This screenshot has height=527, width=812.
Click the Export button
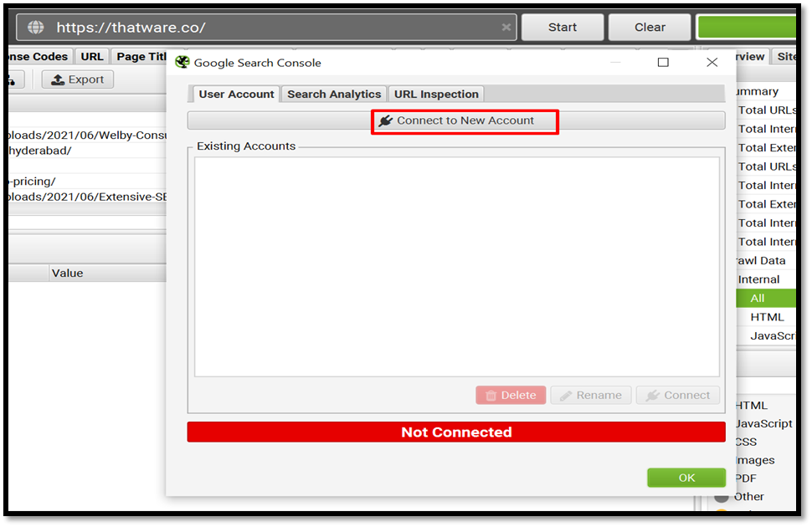pyautogui.click(x=78, y=79)
